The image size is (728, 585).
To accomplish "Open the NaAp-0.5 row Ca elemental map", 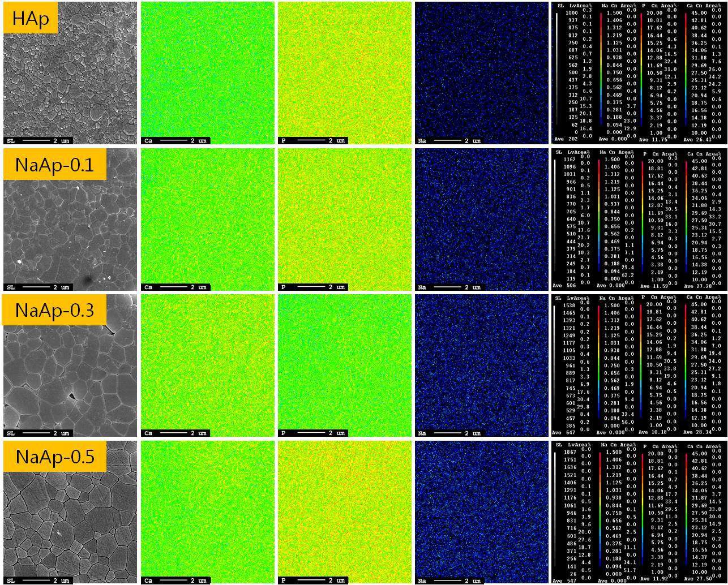I will pyautogui.click(x=208, y=512).
